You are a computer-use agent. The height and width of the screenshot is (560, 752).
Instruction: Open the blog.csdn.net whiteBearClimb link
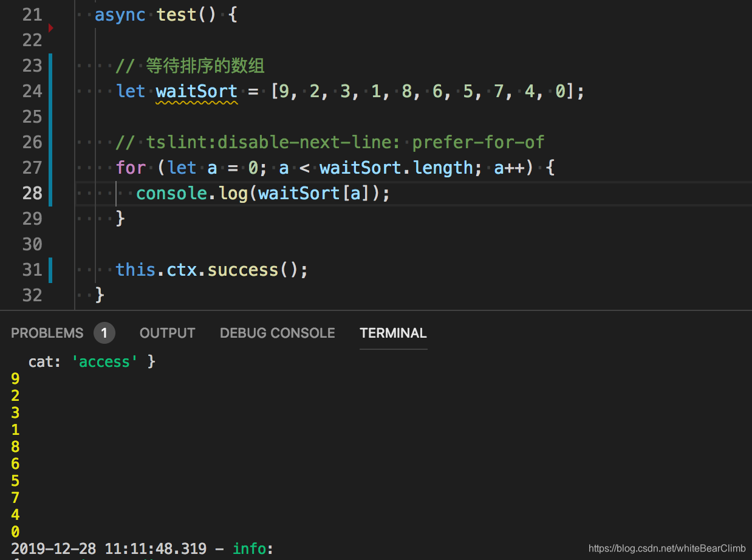coord(667,548)
